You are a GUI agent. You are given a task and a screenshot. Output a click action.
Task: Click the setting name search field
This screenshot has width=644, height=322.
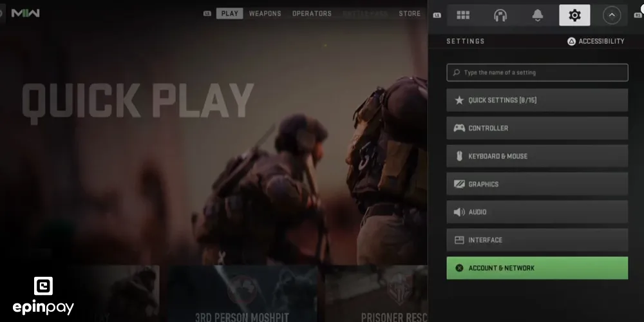click(x=537, y=72)
